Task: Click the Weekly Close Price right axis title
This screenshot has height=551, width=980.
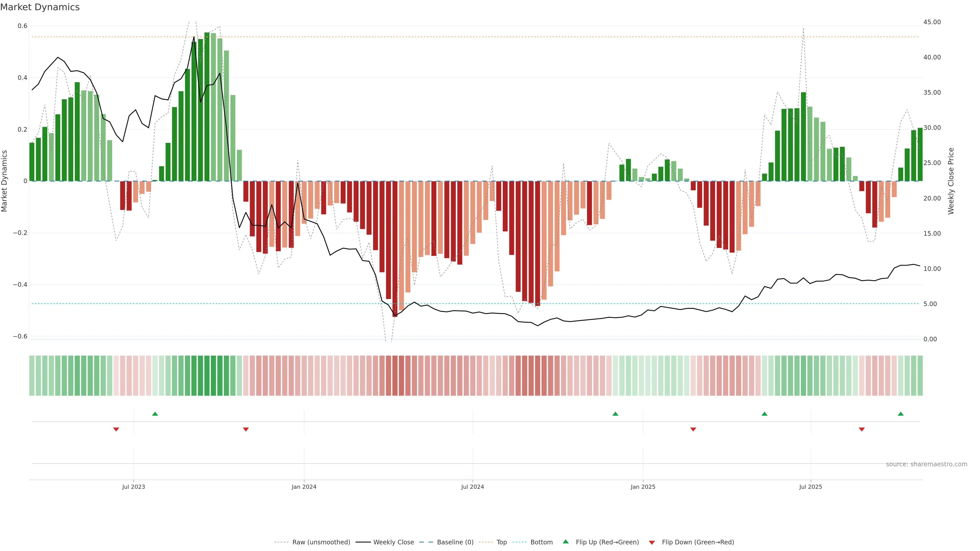Action: pyautogui.click(x=951, y=181)
